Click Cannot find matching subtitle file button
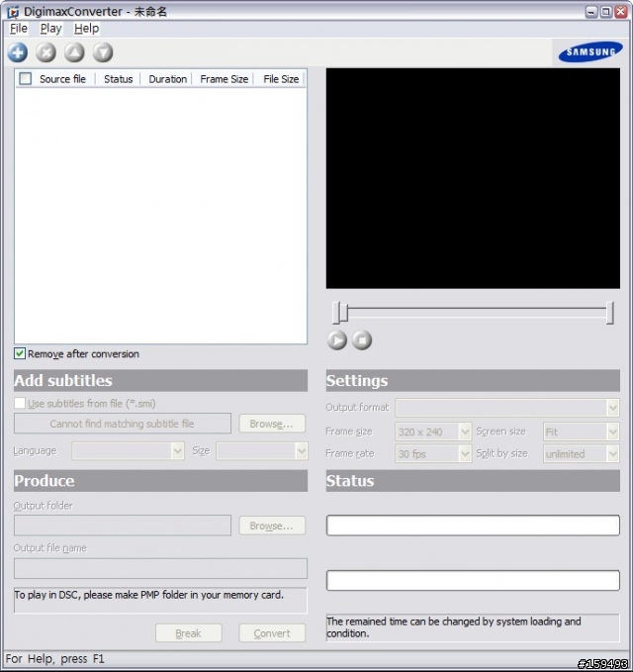This screenshot has width=633, height=672. [123, 424]
